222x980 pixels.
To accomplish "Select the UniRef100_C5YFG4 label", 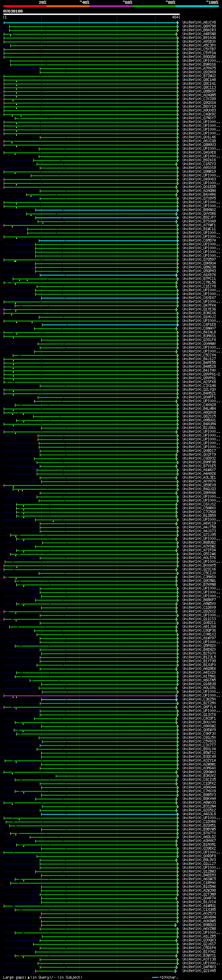I will pos(199,53).
